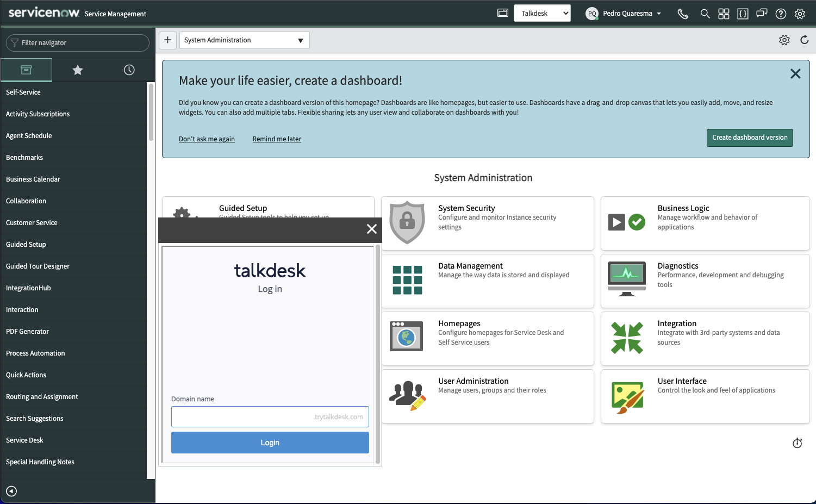This screenshot has width=816, height=504.
Task: Focus the Filter navigator field
Action: pyautogui.click(x=78, y=43)
